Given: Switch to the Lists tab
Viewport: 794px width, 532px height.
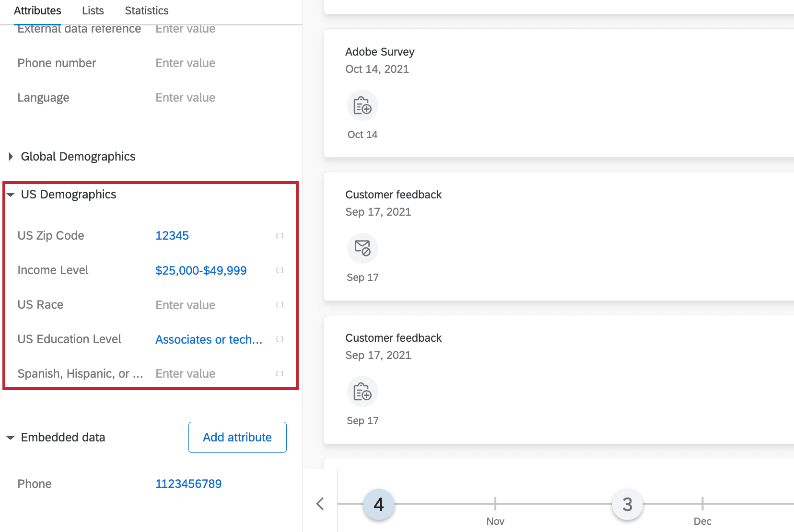Looking at the screenshot, I should point(93,10).
